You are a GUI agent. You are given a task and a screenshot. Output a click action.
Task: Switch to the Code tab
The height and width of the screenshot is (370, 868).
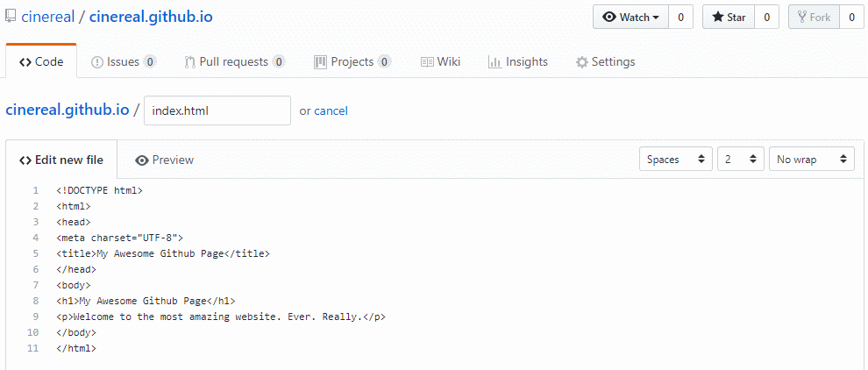[41, 61]
